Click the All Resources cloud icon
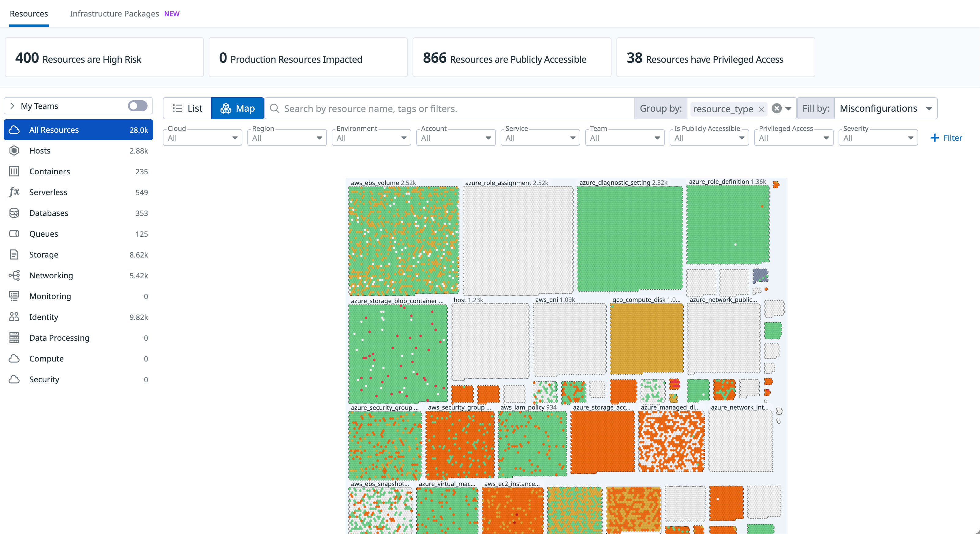The image size is (980, 534). point(14,130)
